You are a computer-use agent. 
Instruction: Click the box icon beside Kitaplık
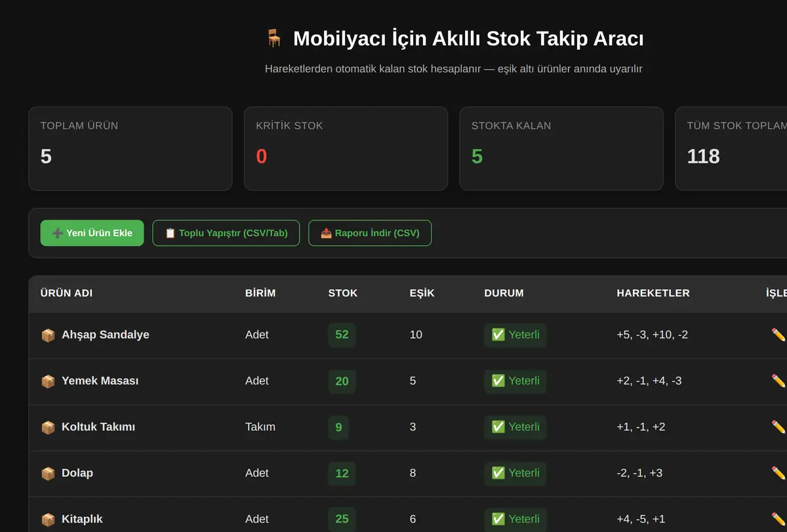(x=48, y=520)
